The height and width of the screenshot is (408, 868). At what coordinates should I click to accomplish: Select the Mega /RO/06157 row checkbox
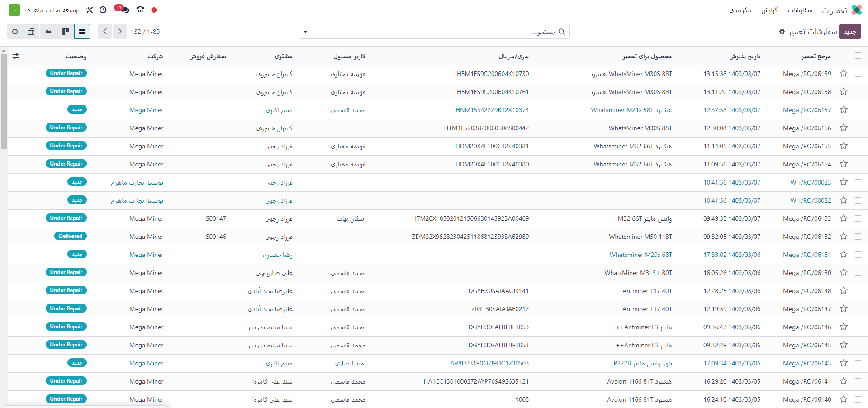(858, 110)
